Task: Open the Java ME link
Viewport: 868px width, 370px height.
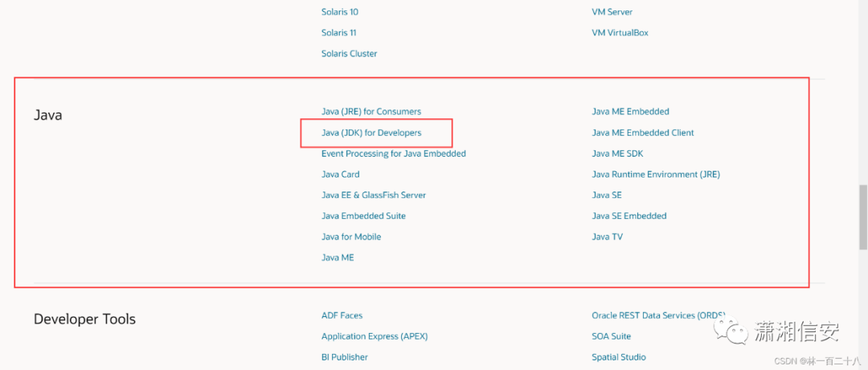Action: [338, 257]
